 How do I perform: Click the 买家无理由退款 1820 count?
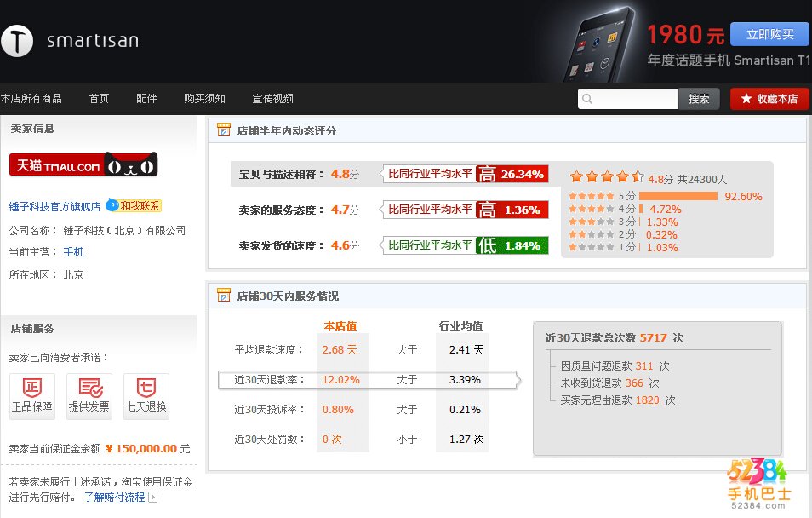pos(648,400)
